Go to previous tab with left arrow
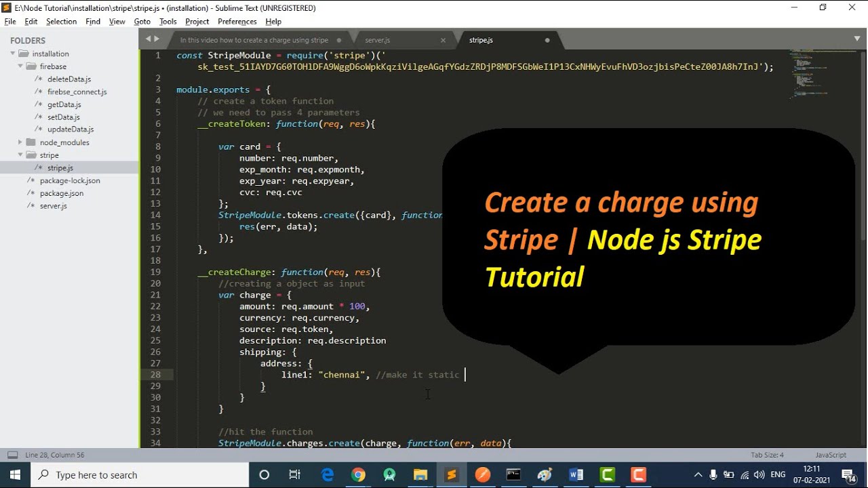Viewport: 868px width, 488px height. pyautogui.click(x=149, y=39)
